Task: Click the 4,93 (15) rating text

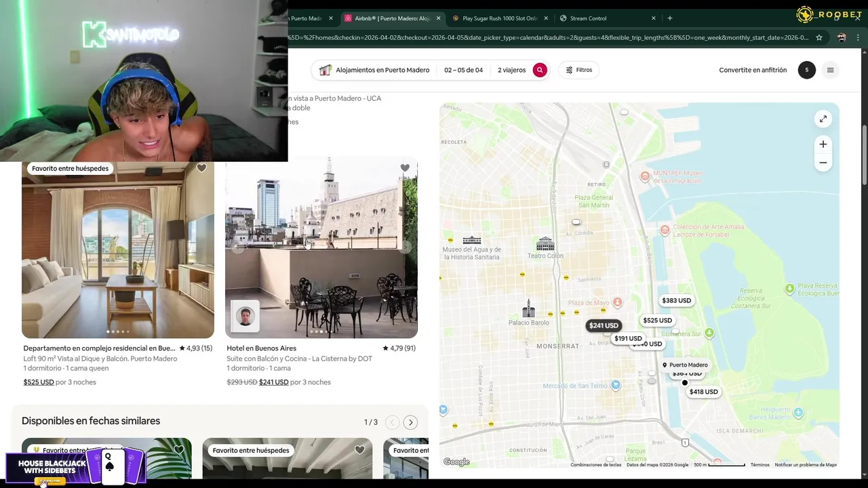Action: [196, 348]
